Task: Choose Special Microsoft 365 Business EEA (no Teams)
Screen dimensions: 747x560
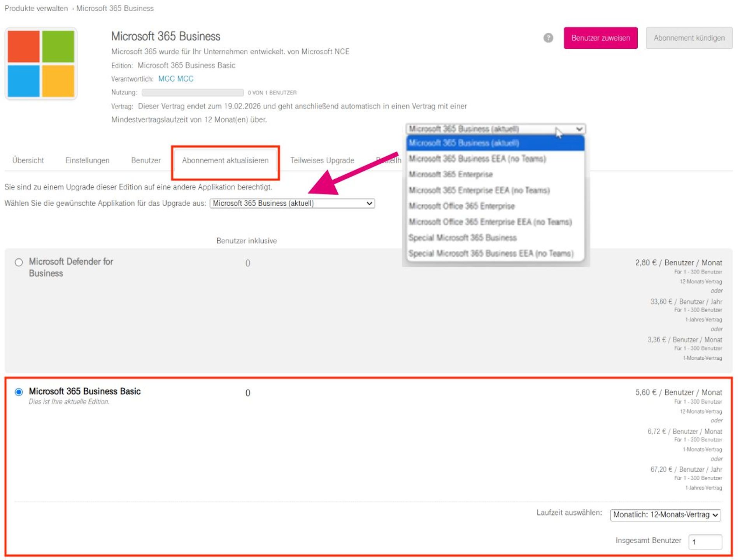Action: point(495,253)
